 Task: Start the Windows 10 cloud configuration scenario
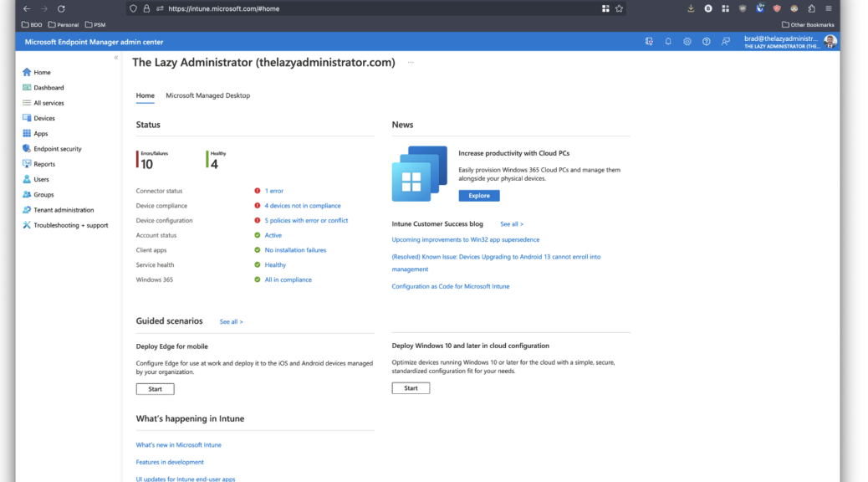point(411,388)
